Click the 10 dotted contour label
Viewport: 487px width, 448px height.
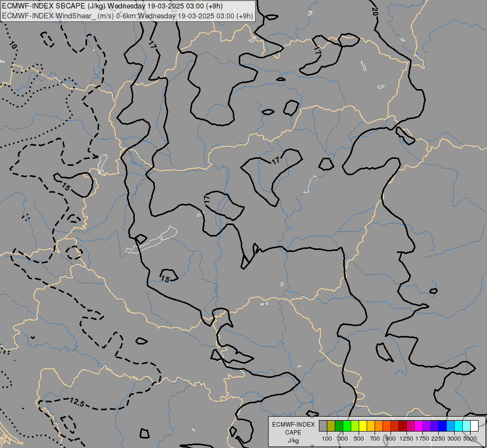pyautogui.click(x=13, y=45)
